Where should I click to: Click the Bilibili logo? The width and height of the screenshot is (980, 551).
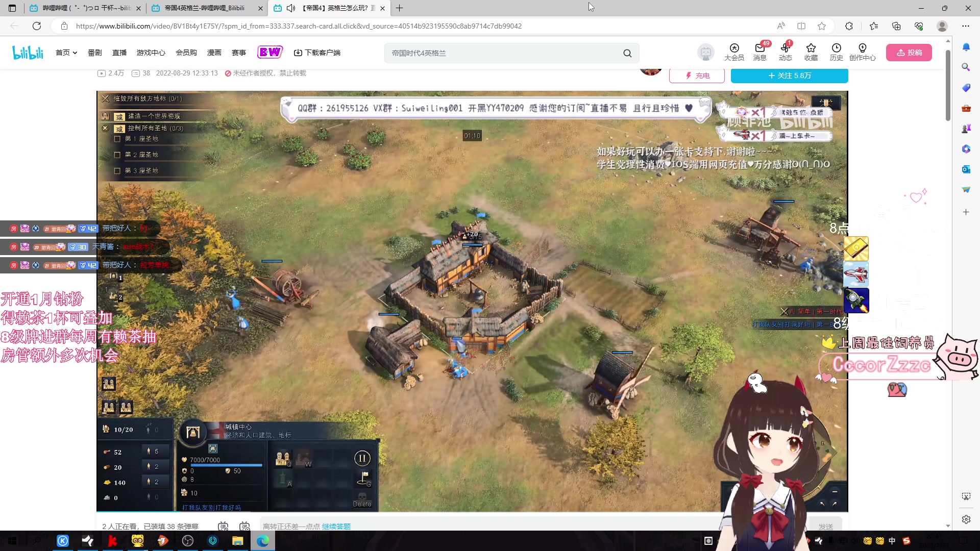coord(28,53)
